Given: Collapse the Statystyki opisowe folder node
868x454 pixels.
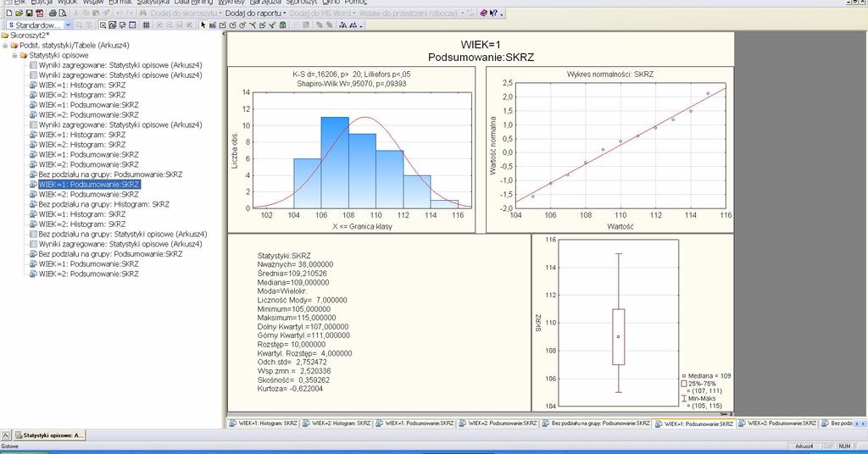Looking at the screenshot, I should 15,55.
